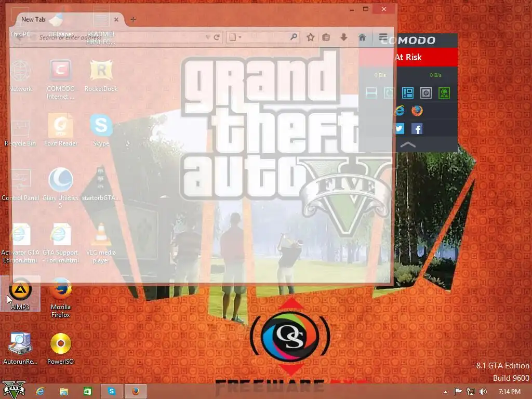Image resolution: width=532 pixels, height=399 pixels.
Task: Open Firefox Downloads arrow
Action: 344,37
